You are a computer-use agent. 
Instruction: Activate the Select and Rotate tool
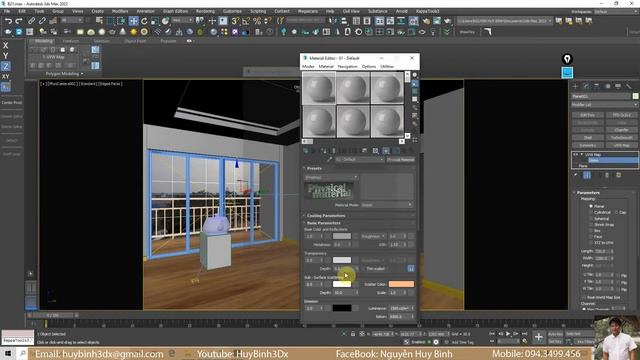point(144,21)
